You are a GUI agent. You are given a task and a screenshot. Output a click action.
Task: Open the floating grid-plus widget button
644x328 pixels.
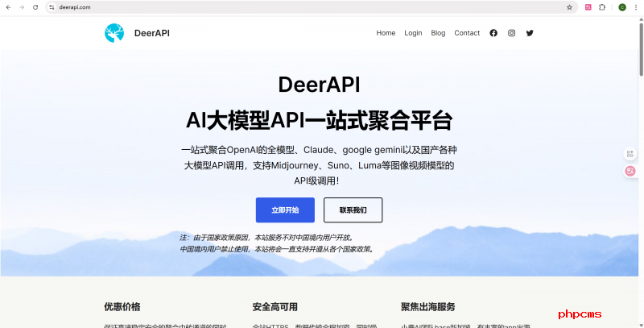tap(630, 153)
